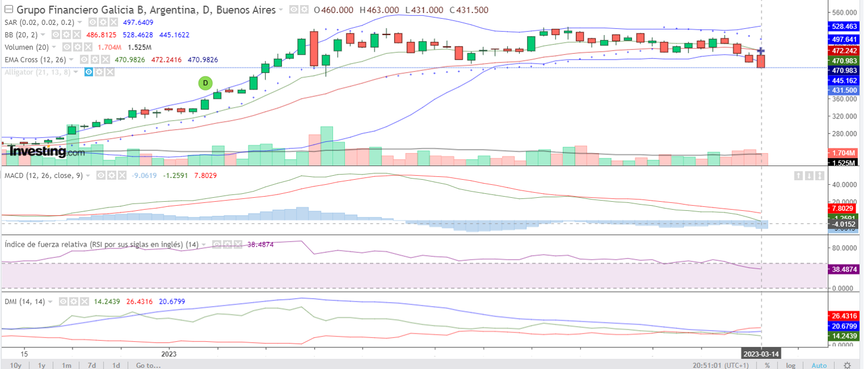Image resolution: width=868 pixels, height=369 pixels.
Task: Maximize the MACD pane
Action: (x=819, y=176)
